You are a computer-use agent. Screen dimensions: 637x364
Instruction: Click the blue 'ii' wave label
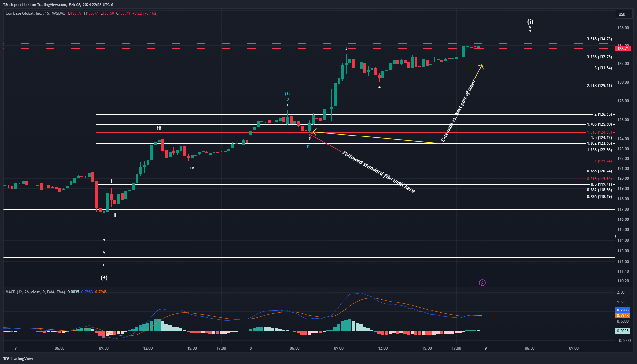point(308,146)
